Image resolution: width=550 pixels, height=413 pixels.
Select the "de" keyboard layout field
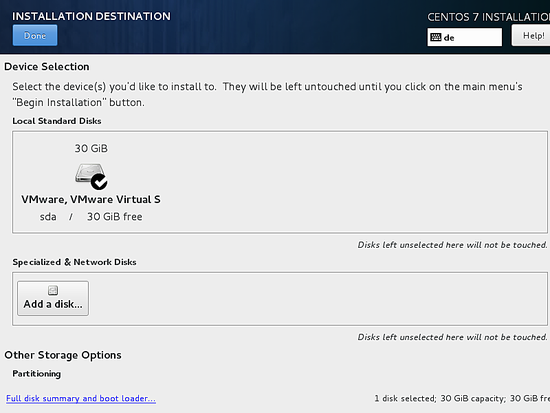(x=464, y=37)
